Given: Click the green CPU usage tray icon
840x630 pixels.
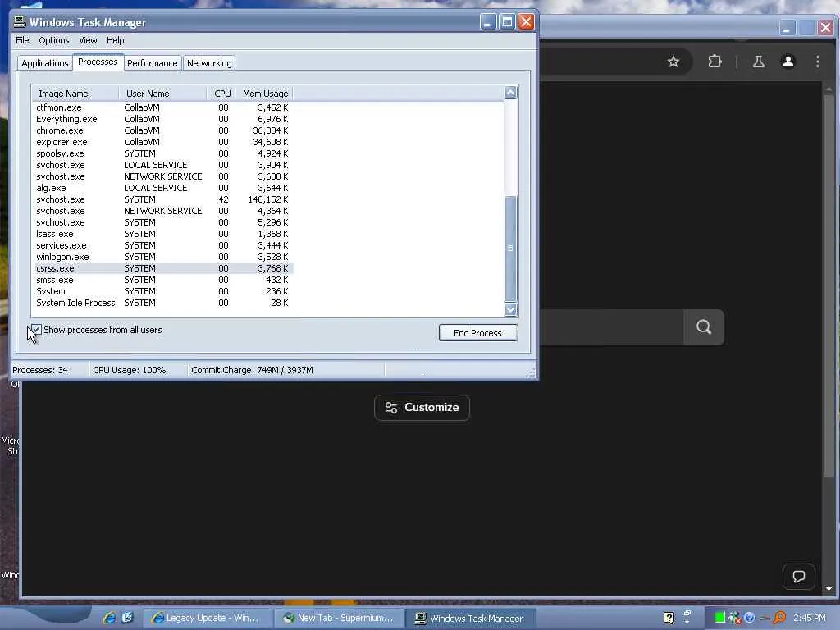Looking at the screenshot, I should click(x=720, y=618).
